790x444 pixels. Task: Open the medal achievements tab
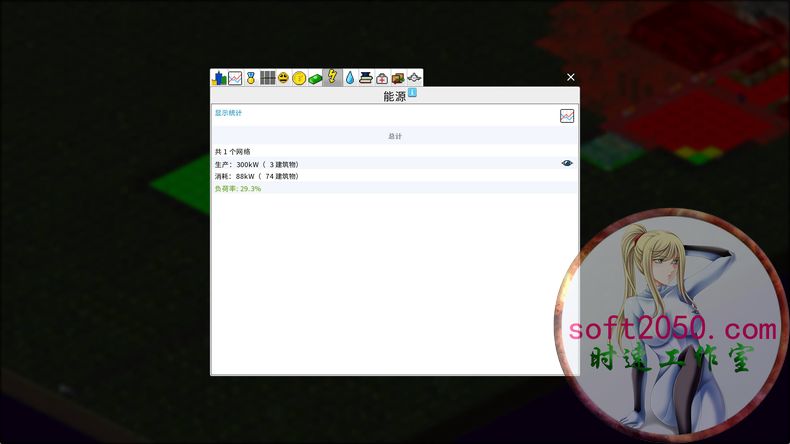[x=251, y=78]
